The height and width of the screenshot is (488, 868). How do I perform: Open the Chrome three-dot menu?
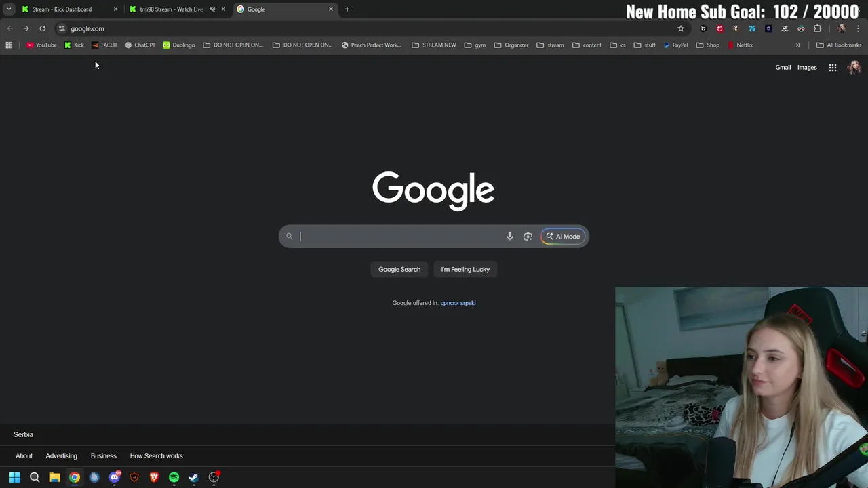[858, 28]
